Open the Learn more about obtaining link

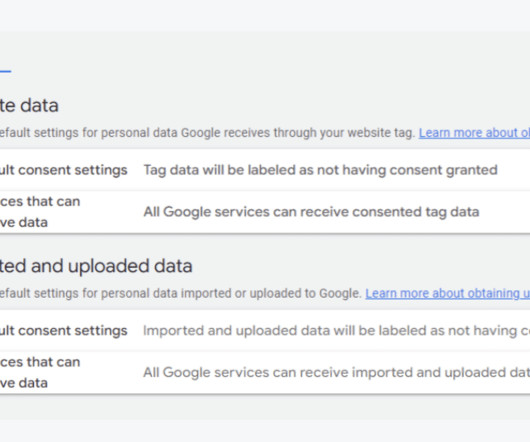pyautogui.click(x=448, y=293)
